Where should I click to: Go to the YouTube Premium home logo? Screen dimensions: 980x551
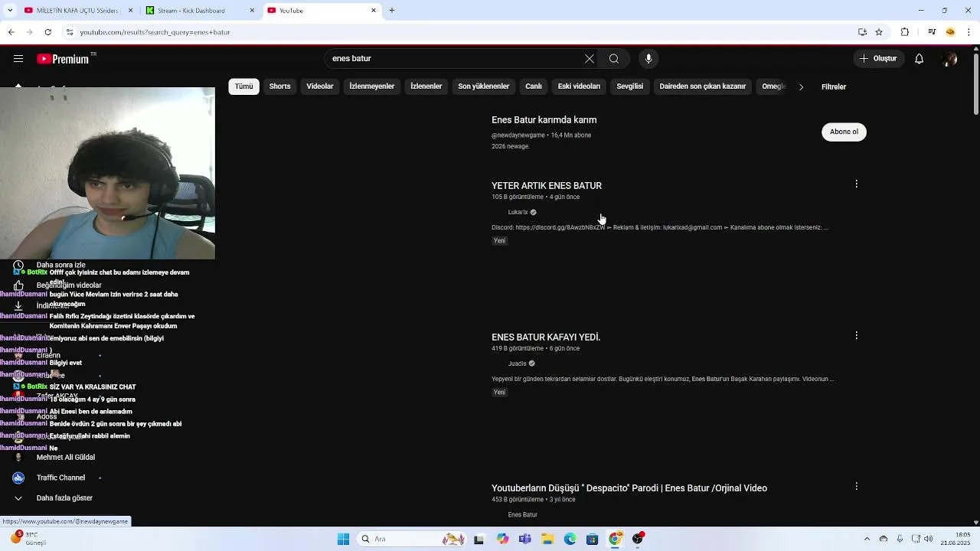[x=63, y=59]
